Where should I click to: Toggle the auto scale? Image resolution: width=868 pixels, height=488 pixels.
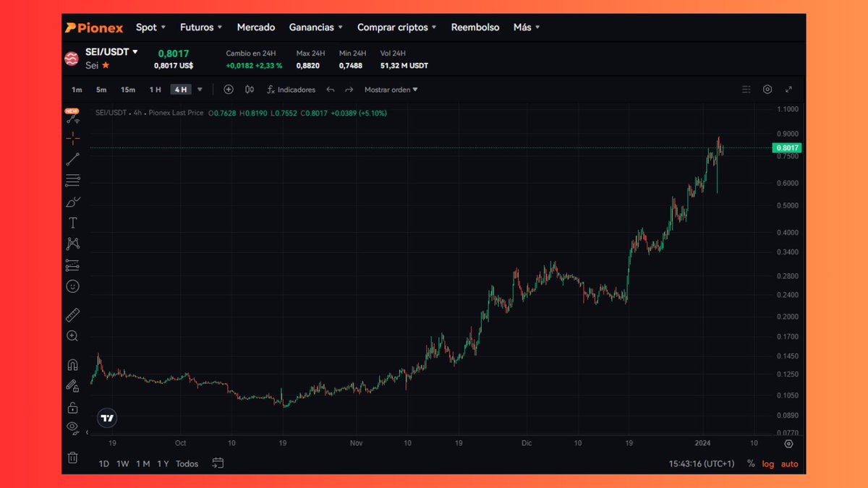(789, 464)
